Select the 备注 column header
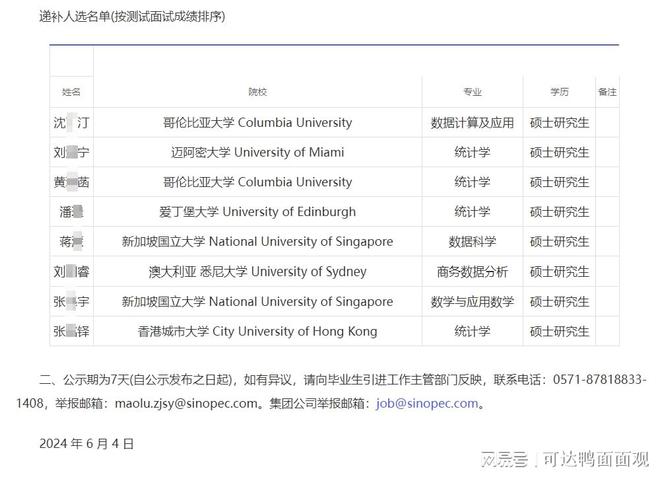This screenshot has width=660, height=477. pos(607,92)
